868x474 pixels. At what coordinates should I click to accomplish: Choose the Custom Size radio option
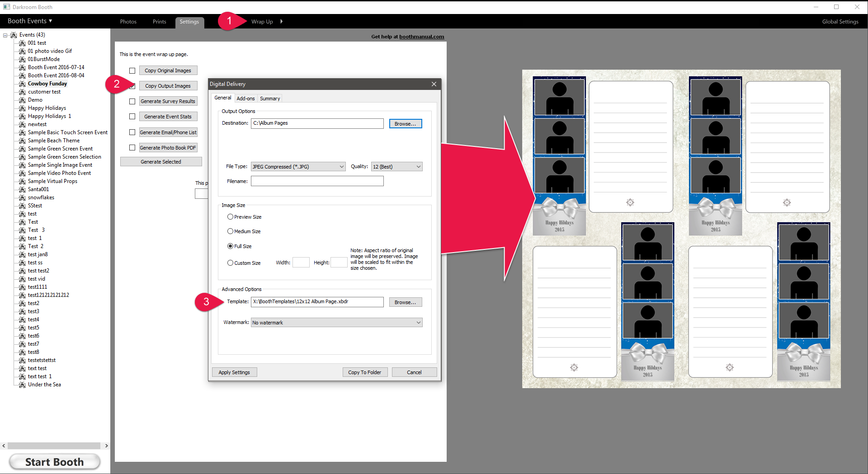coord(230,263)
